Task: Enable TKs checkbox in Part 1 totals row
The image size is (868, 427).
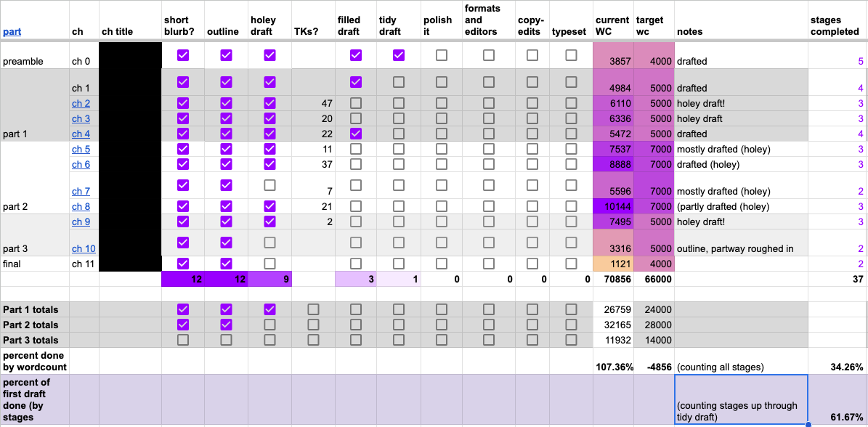Action: pos(313,309)
